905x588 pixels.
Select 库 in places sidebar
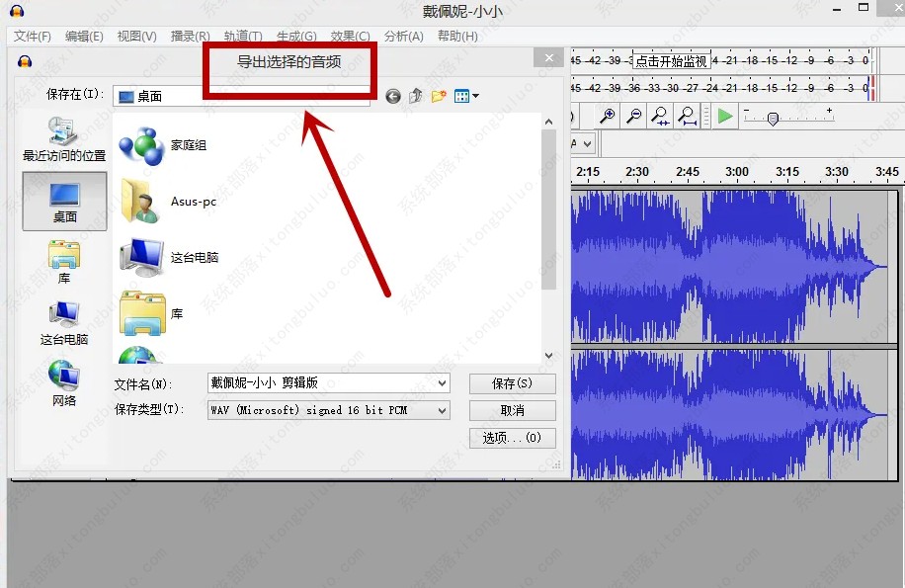pos(64,263)
